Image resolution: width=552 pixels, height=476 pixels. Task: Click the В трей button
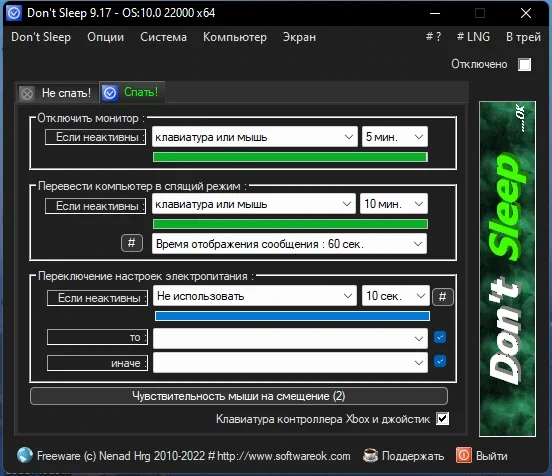[523, 37]
